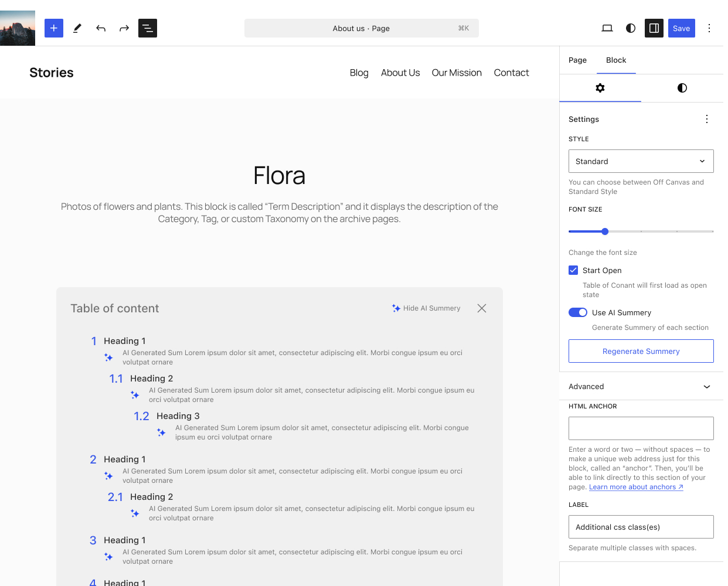Switch to the Page tab
The height and width of the screenshot is (586, 728).
tap(577, 60)
